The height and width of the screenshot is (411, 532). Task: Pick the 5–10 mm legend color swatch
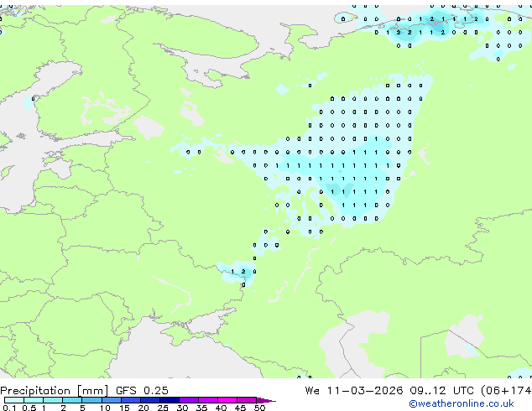click(91, 400)
